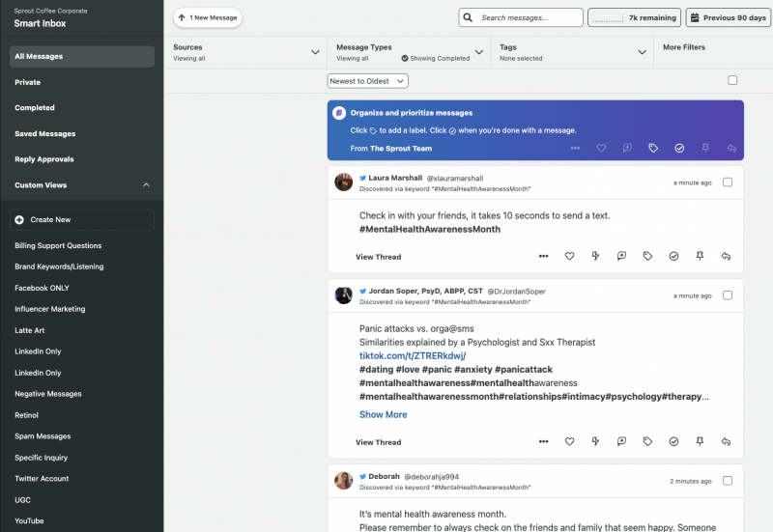Screen dimensions: 773x532
Task: Click the heart icon in Sprout Team banner
Action: coord(601,148)
